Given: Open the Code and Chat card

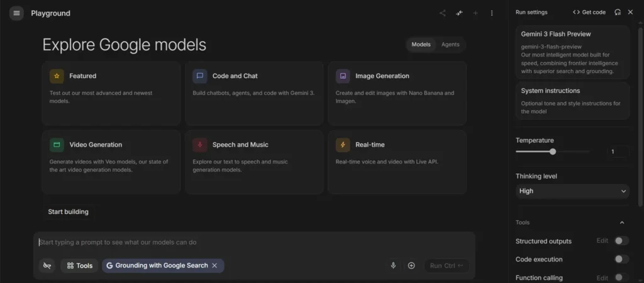Looking at the screenshot, I should (254, 93).
